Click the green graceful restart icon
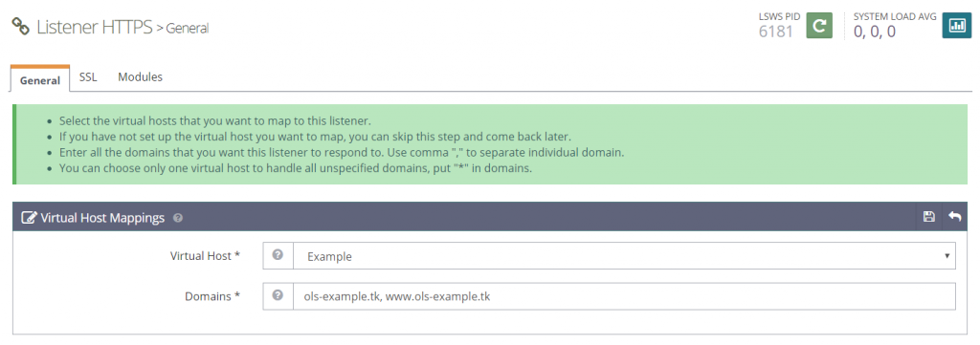The image size is (980, 345). pos(819,26)
